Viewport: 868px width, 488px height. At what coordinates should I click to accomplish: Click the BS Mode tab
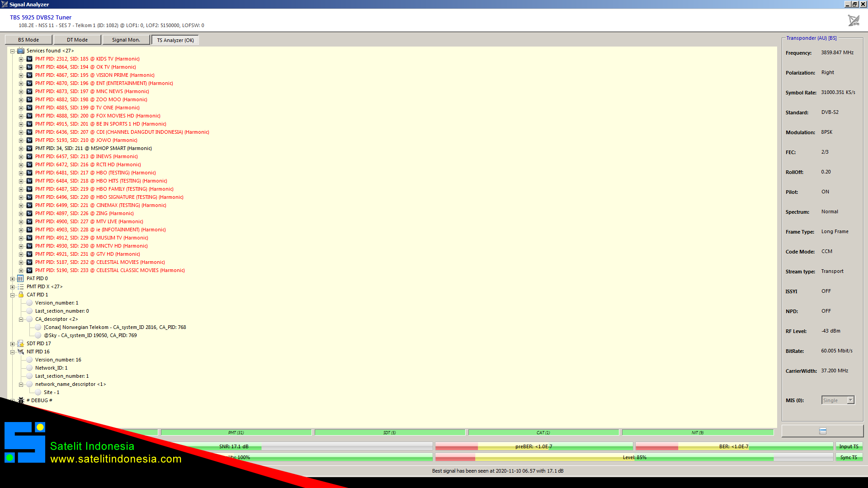click(x=28, y=39)
